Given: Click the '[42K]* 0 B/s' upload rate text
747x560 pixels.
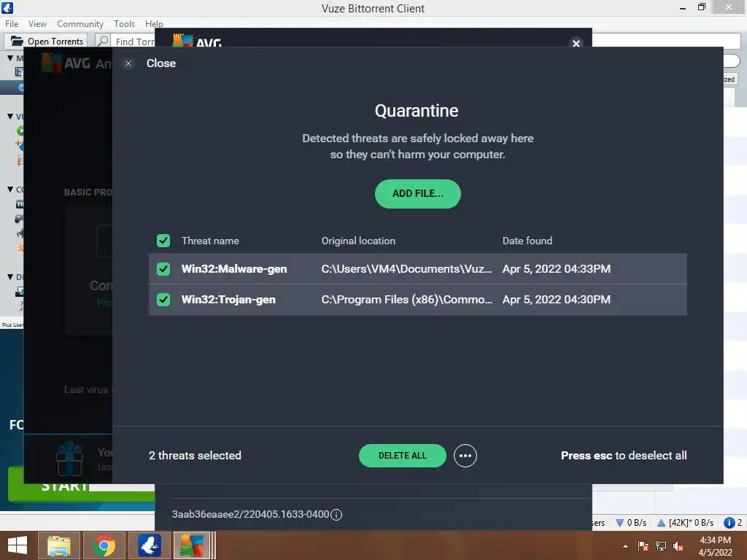Looking at the screenshot, I should 692,523.
